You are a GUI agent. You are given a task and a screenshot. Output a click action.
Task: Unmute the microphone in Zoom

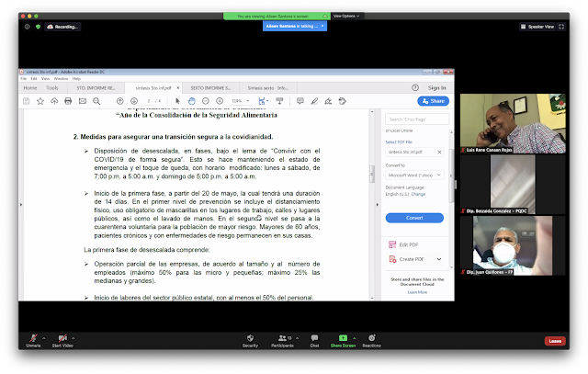pos(33,340)
